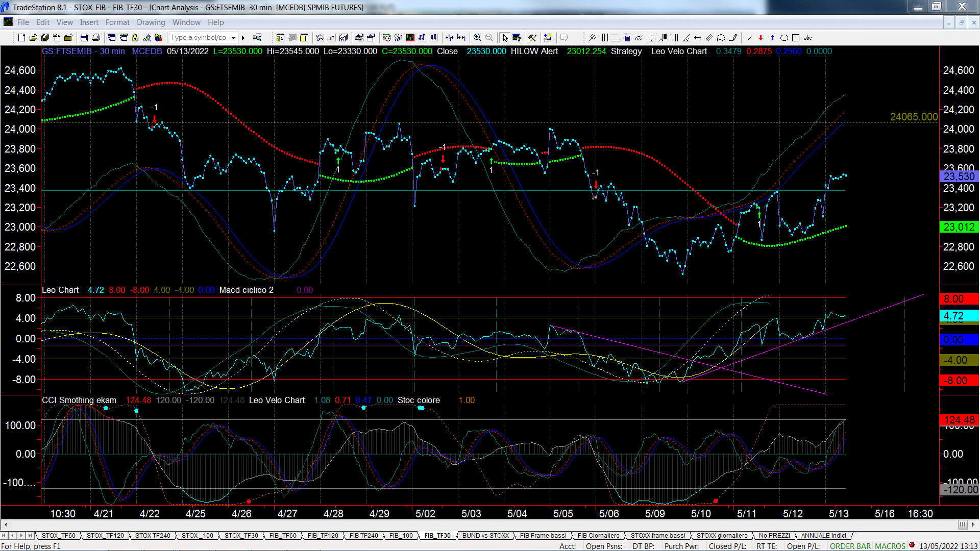Select the pencil drawing tool
Image resolution: width=980 pixels, height=551 pixels.
click(x=733, y=38)
